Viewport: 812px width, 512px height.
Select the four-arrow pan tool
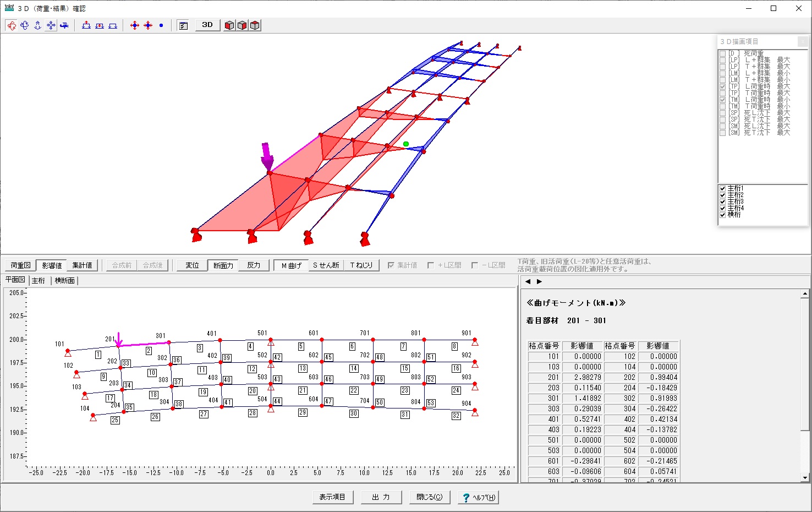pyautogui.click(x=51, y=25)
